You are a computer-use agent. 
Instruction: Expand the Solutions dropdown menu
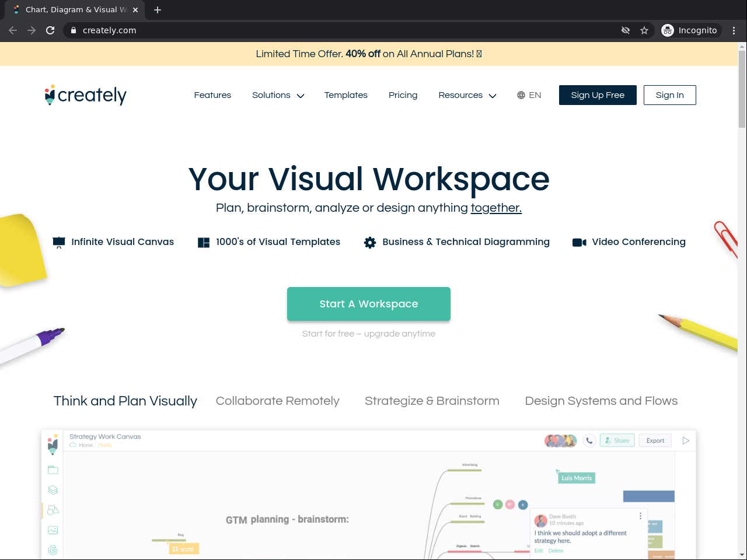point(278,95)
